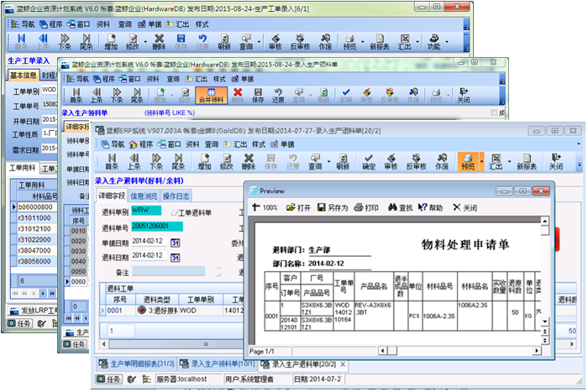This screenshot has width=588, height=392.
Task: Click 打印 print in Preview toolbar
Action: click(x=366, y=207)
